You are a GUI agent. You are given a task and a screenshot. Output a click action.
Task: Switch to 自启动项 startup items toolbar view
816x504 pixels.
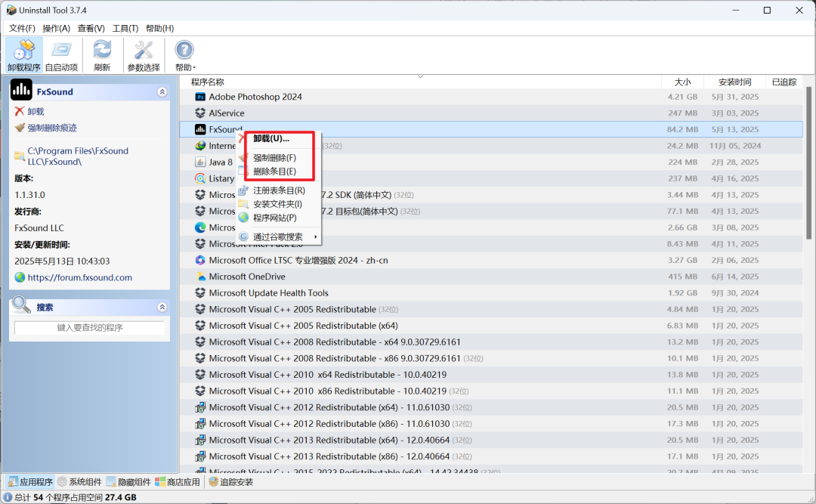(61, 55)
